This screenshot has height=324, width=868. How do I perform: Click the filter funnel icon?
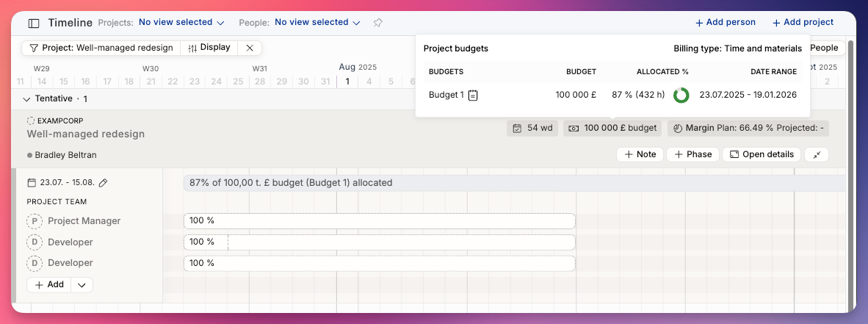pyautogui.click(x=34, y=48)
